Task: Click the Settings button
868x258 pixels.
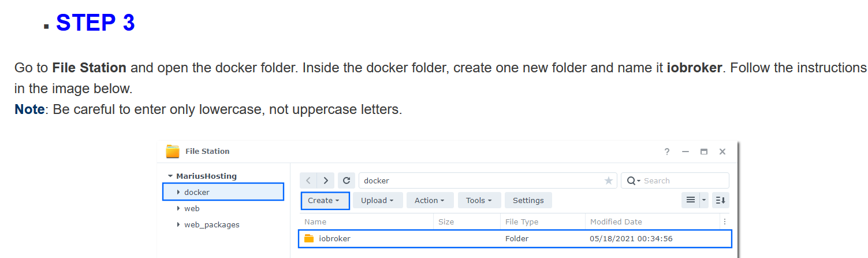Action: 528,201
